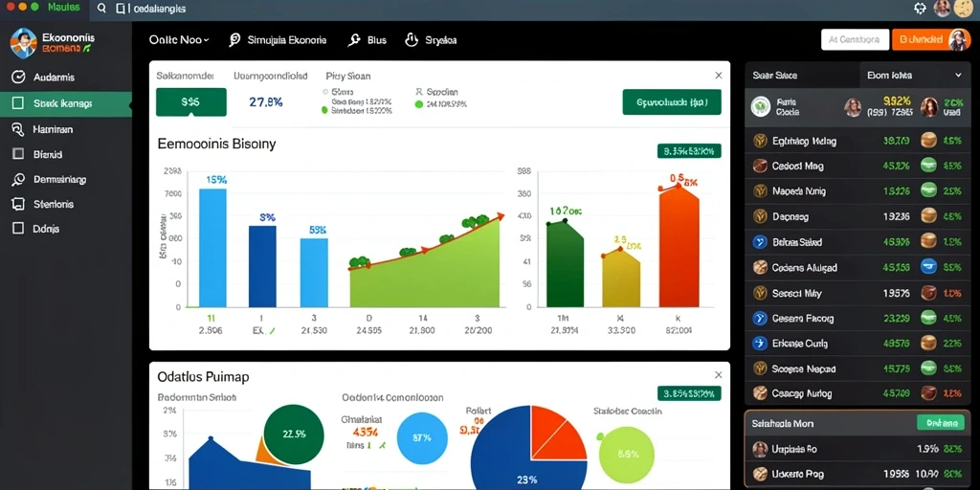Click the orange-red bar in right chart
Viewport: 980px width, 490px height.
pyautogui.click(x=679, y=246)
